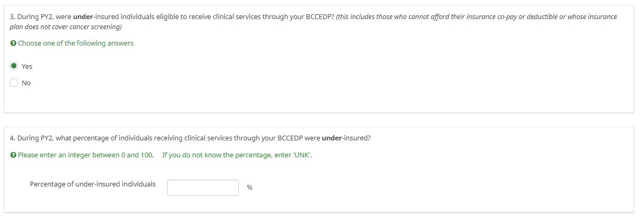Screen dimensions: 644x222
Task: Click the 'Yes' answer label text
Action: tap(27, 67)
